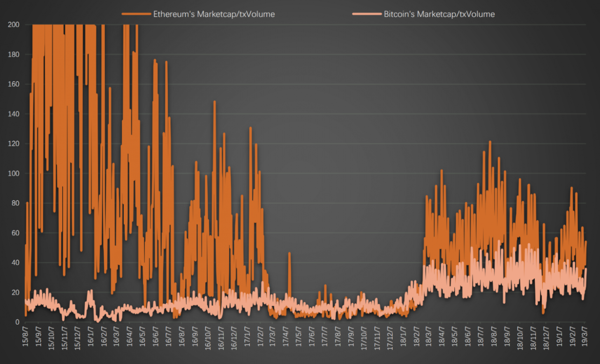Click the y-axis value 20
Viewport: 600px width, 364px height.
pyautogui.click(x=15, y=292)
